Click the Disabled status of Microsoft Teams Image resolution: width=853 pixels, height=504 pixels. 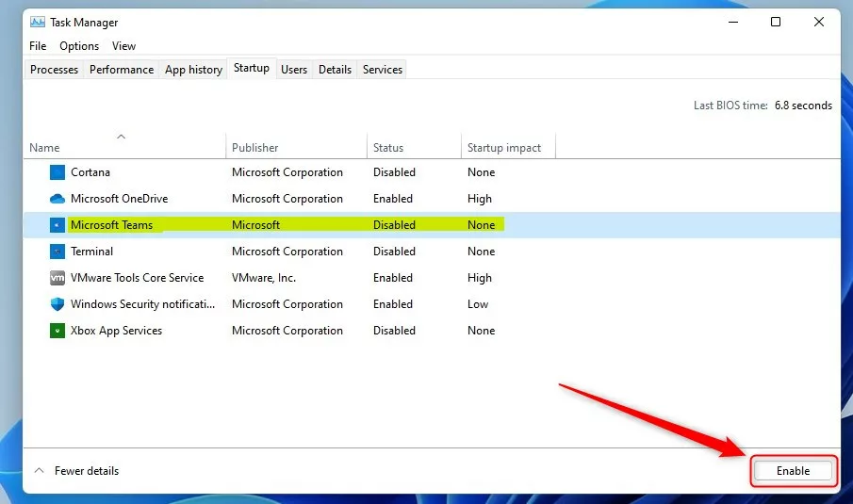point(394,225)
